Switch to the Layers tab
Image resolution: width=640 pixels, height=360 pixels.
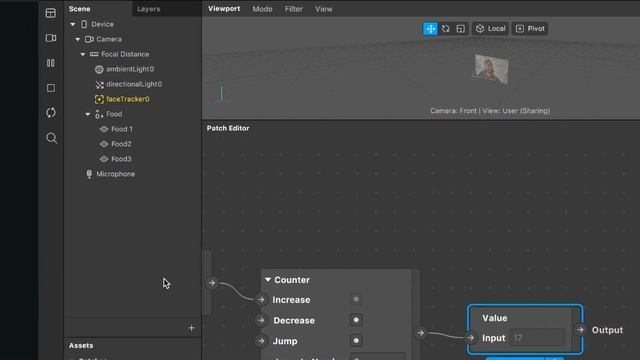point(149,9)
